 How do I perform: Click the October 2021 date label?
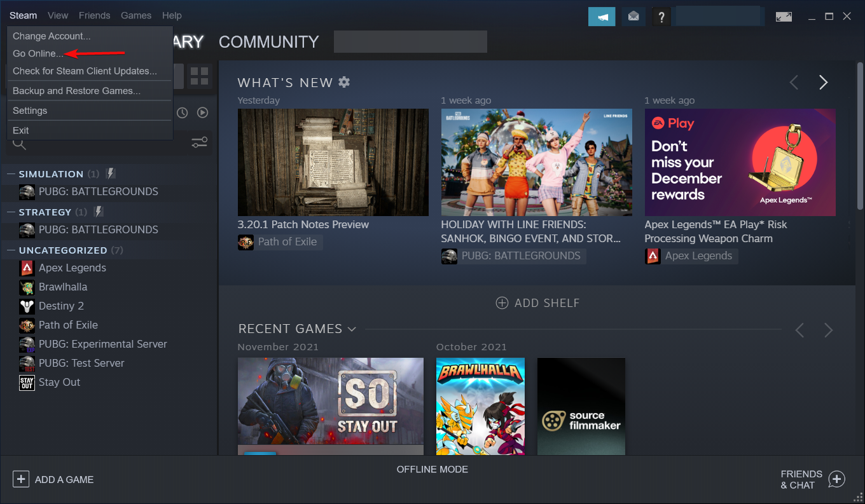(x=471, y=347)
